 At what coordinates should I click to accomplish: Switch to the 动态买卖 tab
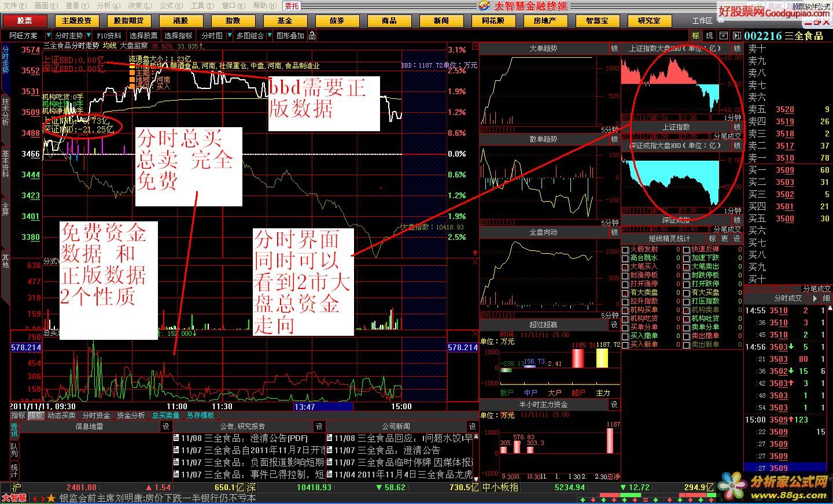coord(61,416)
